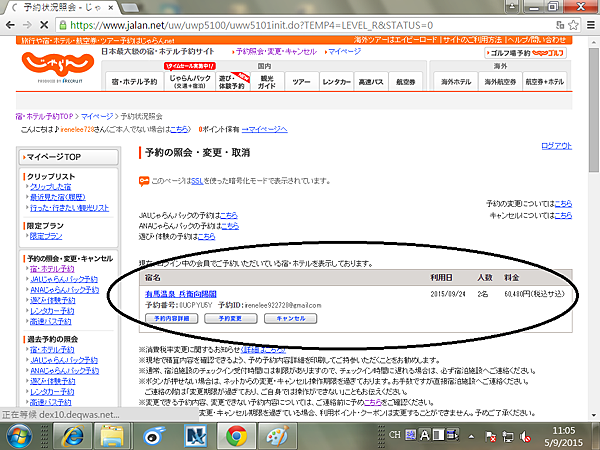Click the ログアウト link
The width and height of the screenshot is (600, 450).
[x=556, y=146]
